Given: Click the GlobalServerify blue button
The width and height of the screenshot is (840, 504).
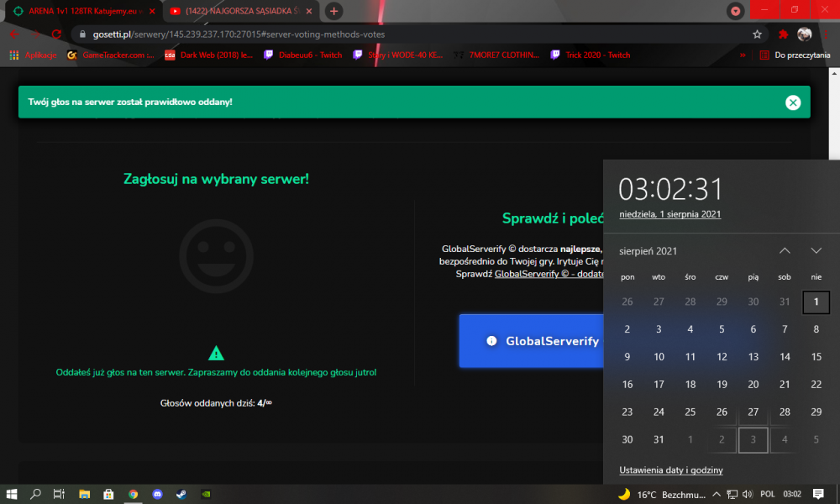Looking at the screenshot, I should pos(532,341).
